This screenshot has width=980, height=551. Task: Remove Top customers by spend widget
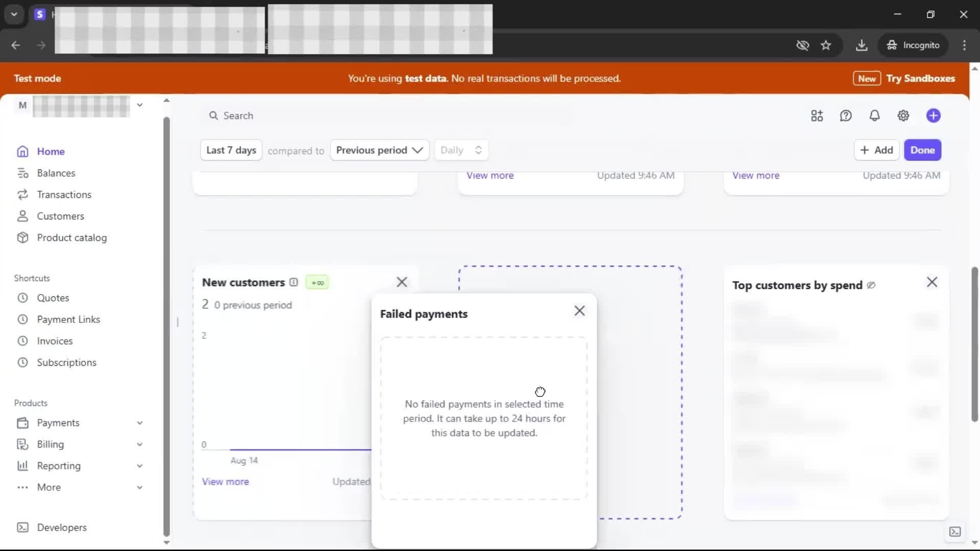932,282
